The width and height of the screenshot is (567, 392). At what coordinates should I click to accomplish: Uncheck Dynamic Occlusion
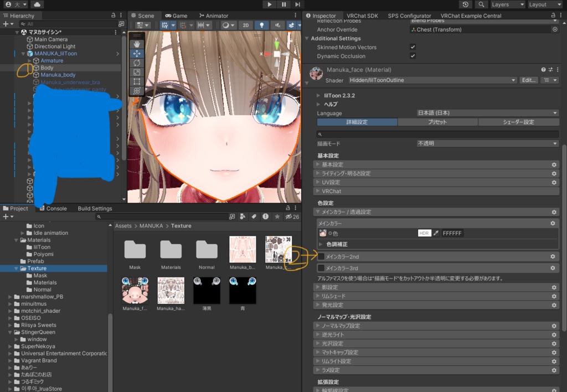click(413, 56)
